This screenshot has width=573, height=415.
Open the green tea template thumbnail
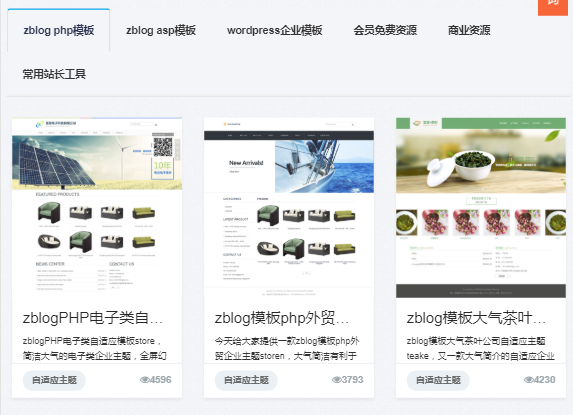pyautogui.click(x=481, y=208)
